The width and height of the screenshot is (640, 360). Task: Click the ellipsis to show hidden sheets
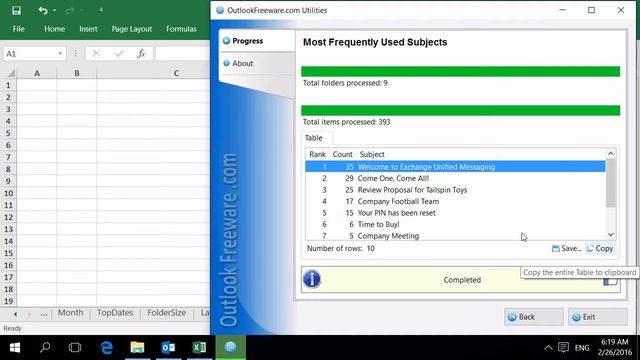pyautogui.click(x=44, y=314)
